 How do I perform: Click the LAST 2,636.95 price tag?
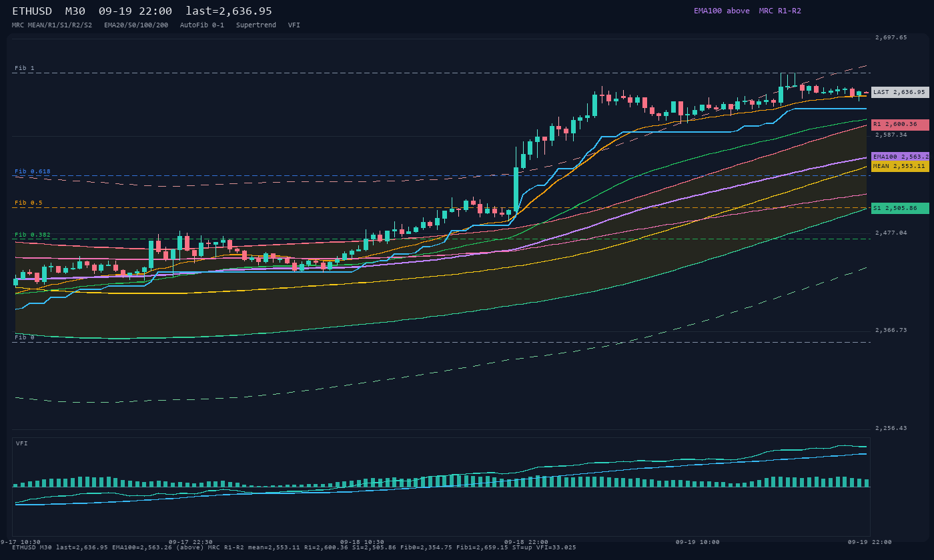[900, 92]
